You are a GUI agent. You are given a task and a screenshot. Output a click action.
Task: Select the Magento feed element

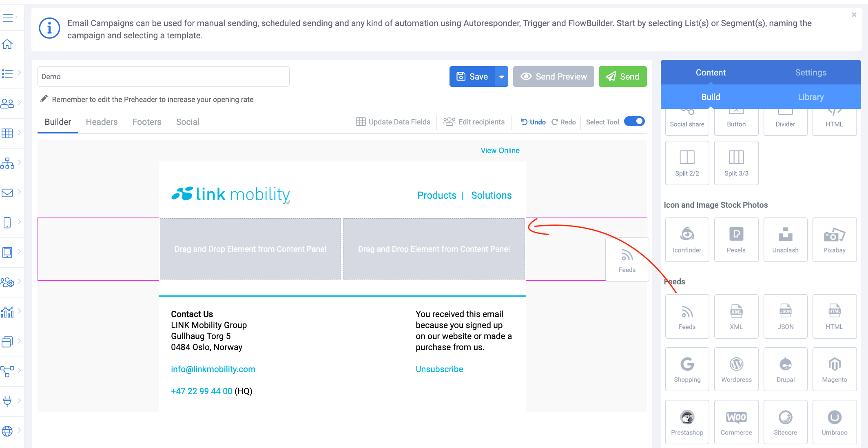pos(834,369)
